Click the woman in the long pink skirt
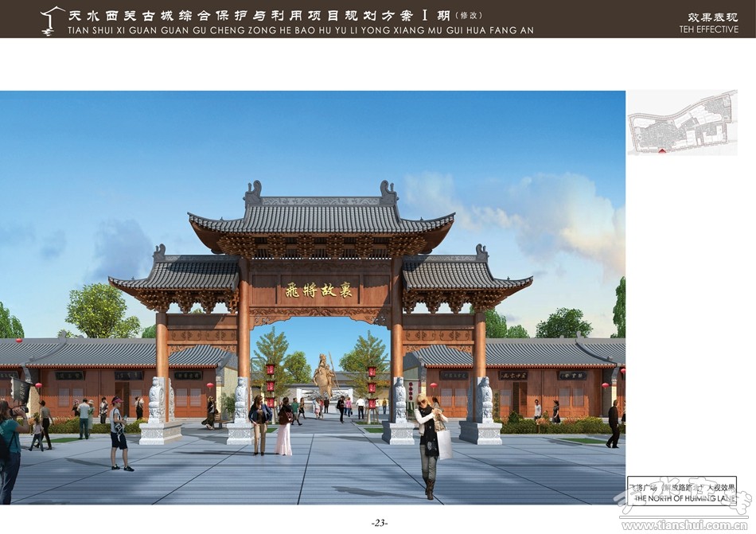This screenshot has height=534, width=756. (284, 426)
